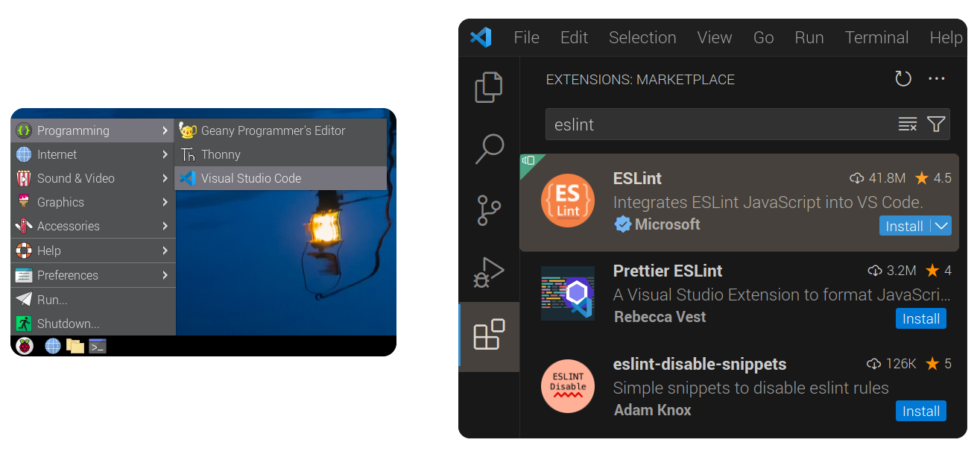Open the View menu
Viewport: 980px width, 460px height.
point(715,37)
